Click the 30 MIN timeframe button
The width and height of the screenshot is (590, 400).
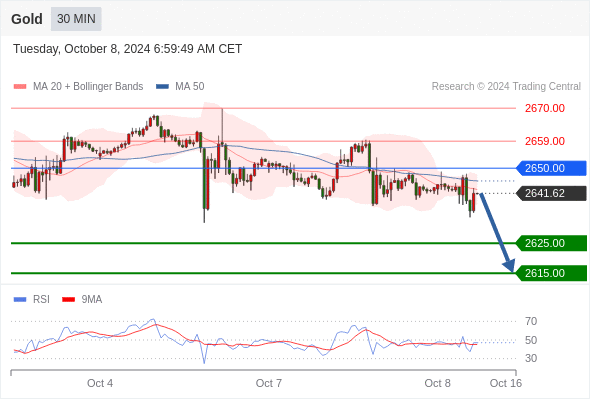tap(76, 19)
